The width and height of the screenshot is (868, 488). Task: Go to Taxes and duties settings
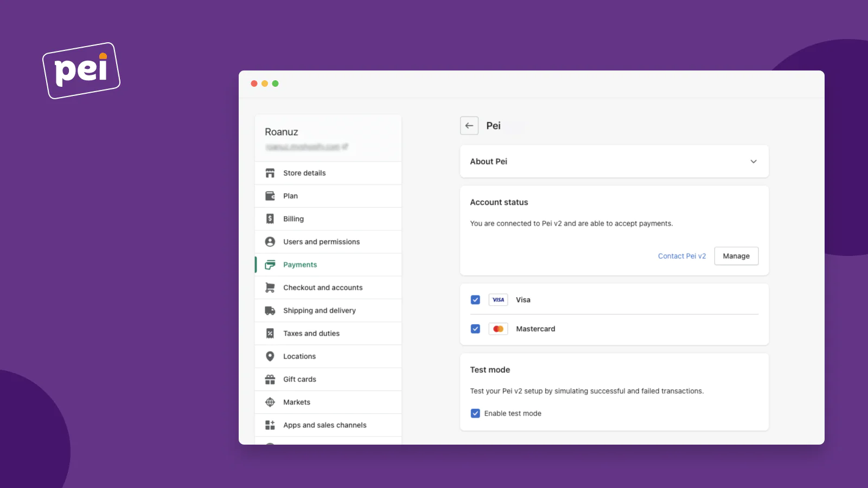point(311,333)
